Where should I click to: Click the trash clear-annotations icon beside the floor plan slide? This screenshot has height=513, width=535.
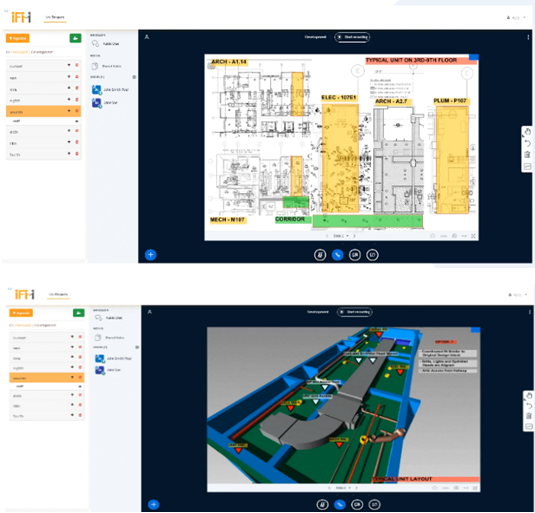click(x=527, y=155)
